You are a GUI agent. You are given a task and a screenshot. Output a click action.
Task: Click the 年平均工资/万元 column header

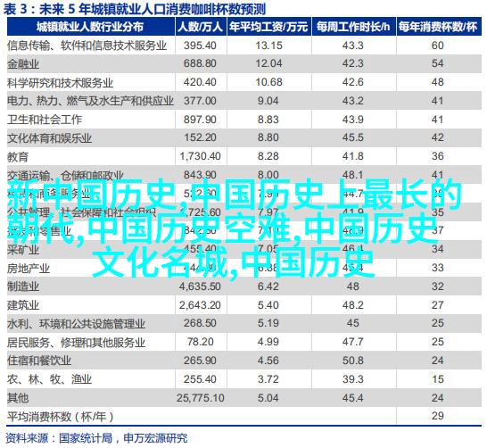coord(268,27)
